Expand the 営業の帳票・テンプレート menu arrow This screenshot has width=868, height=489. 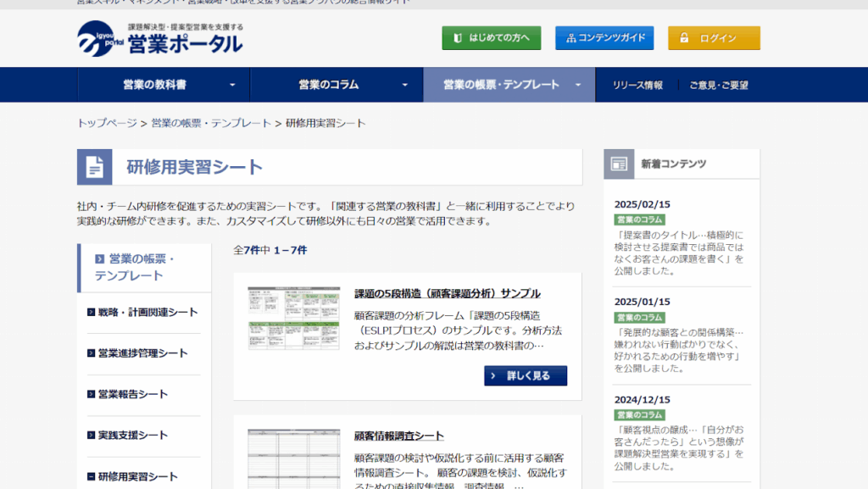pyautogui.click(x=578, y=85)
